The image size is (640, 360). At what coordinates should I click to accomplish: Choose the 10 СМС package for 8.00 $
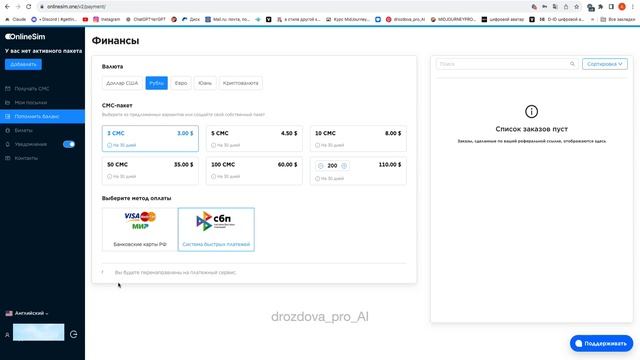click(358, 138)
